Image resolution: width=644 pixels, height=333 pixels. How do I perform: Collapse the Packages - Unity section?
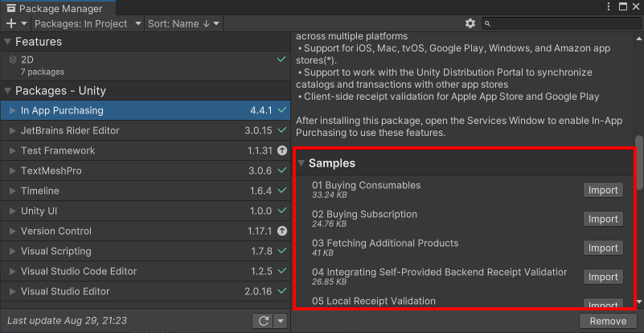(7, 91)
